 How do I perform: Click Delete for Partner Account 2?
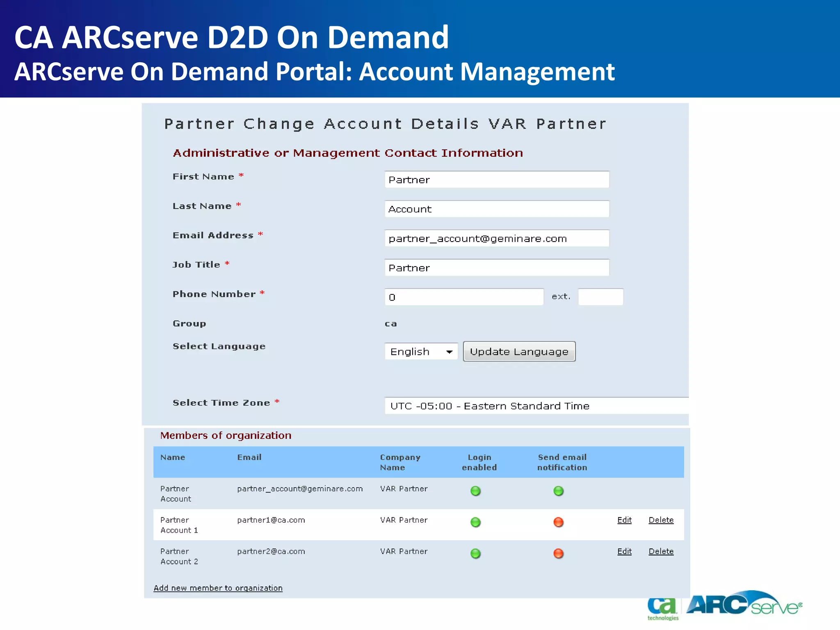661,551
